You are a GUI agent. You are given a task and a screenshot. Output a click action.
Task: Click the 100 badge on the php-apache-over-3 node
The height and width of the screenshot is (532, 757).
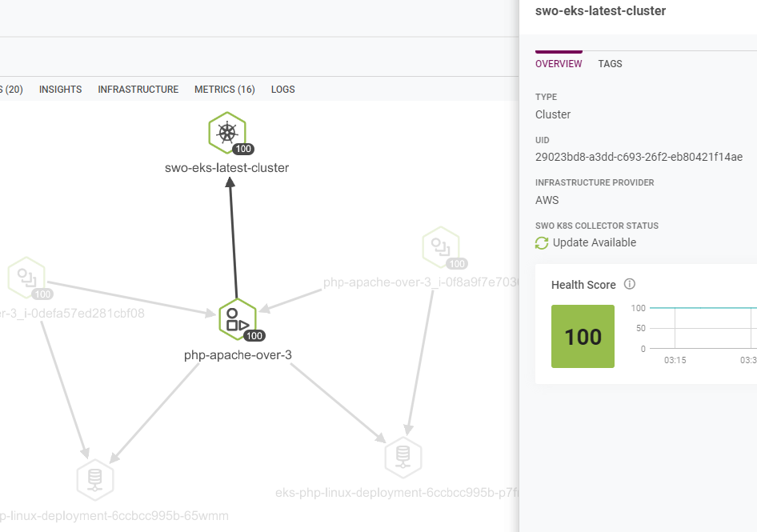coord(254,336)
